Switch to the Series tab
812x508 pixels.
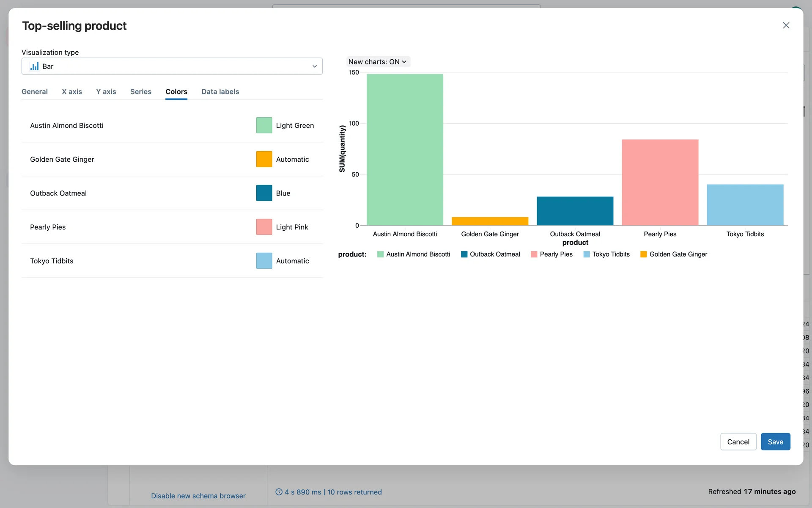140,92
